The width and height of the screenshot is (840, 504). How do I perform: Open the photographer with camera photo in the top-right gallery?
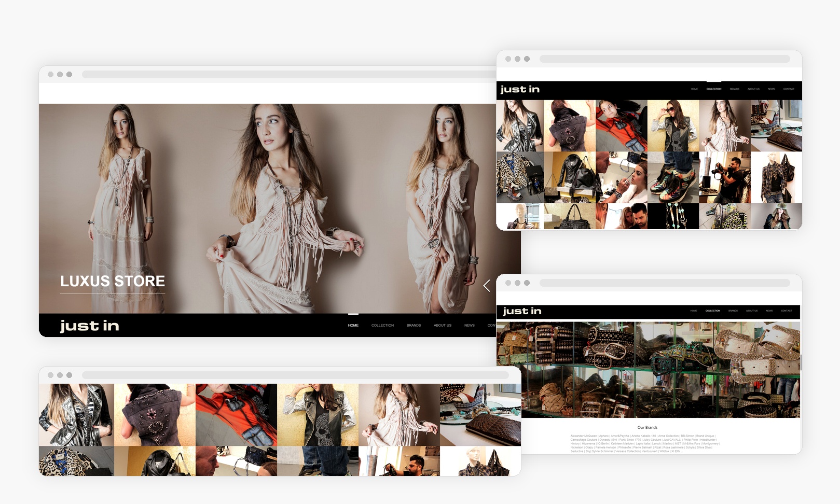click(x=725, y=177)
